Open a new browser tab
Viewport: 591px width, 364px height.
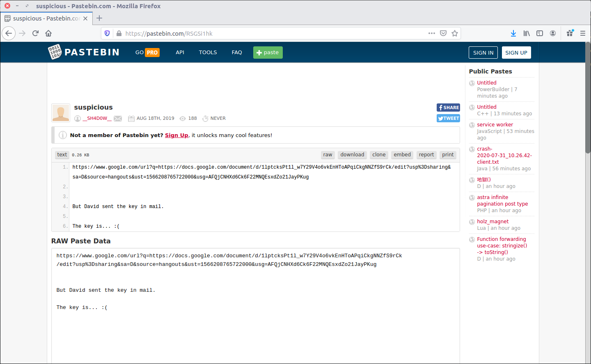(x=99, y=18)
